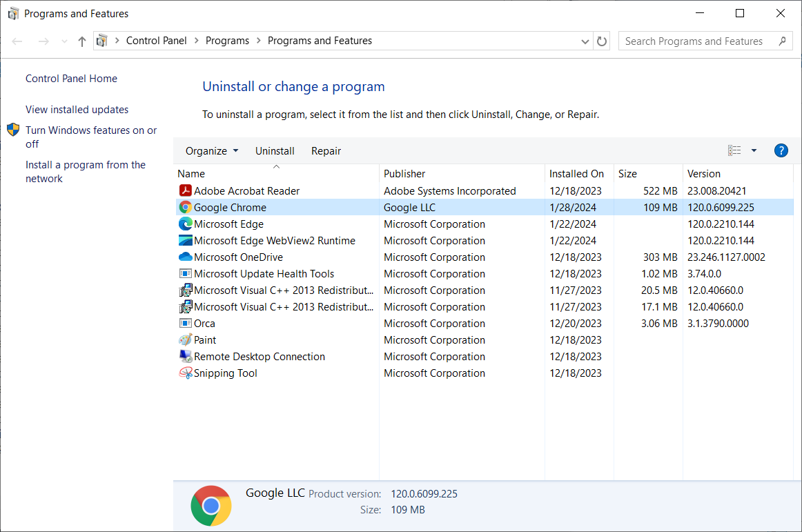Click the change view layout icon
Viewport: 802px width, 532px height.
(x=734, y=150)
